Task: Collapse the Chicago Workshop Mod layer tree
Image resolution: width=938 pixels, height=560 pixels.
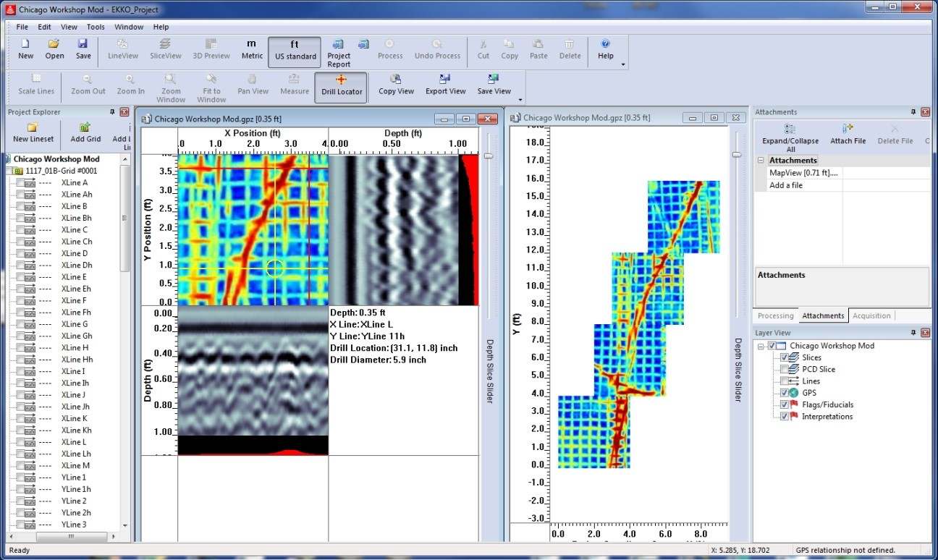Action: [761, 346]
